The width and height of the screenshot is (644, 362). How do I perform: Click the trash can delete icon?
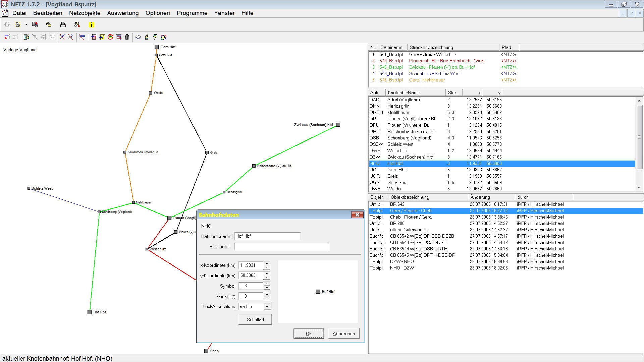127,37
